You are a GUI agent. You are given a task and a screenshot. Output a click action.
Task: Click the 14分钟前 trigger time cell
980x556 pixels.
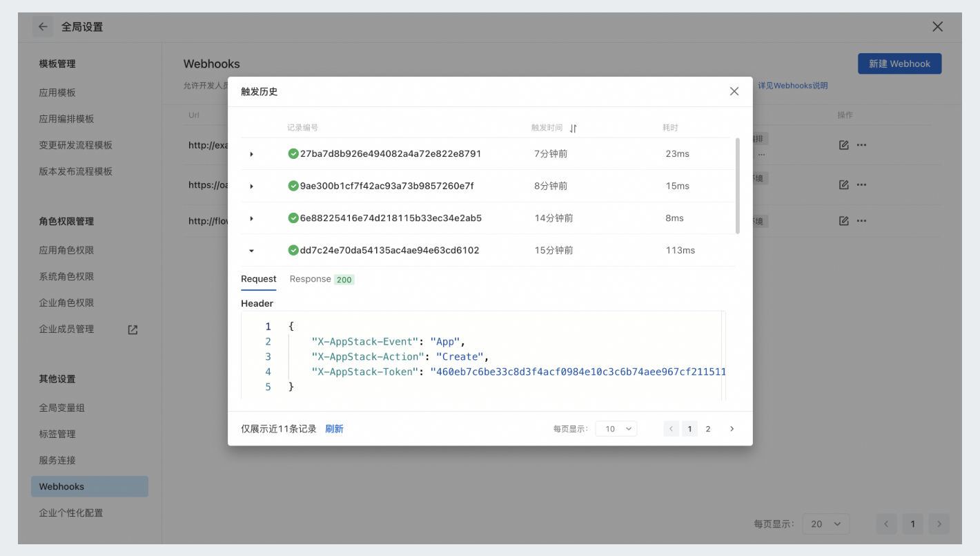click(553, 218)
